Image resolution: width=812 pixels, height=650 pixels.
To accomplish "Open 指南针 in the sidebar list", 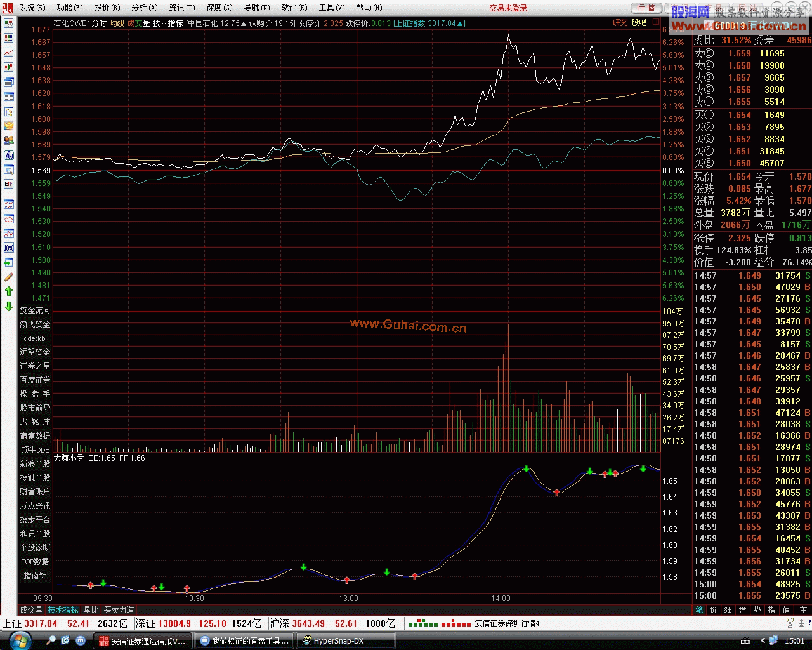I will pos(35,576).
